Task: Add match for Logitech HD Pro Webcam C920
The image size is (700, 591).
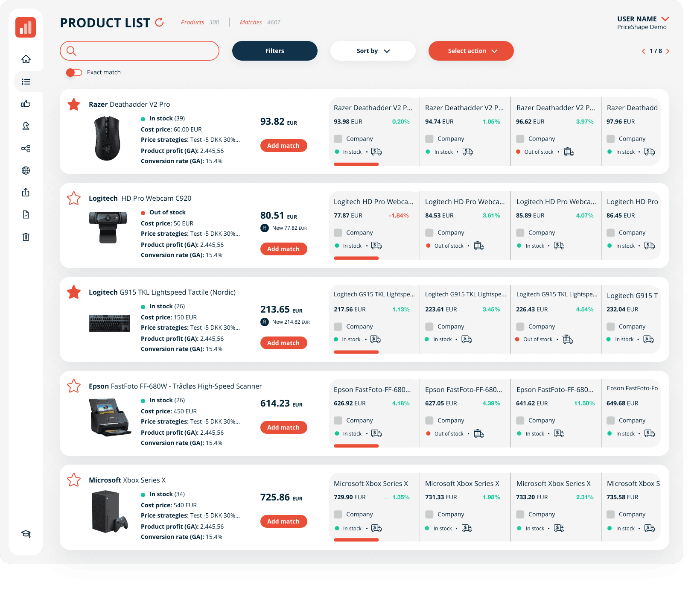Action: (284, 249)
